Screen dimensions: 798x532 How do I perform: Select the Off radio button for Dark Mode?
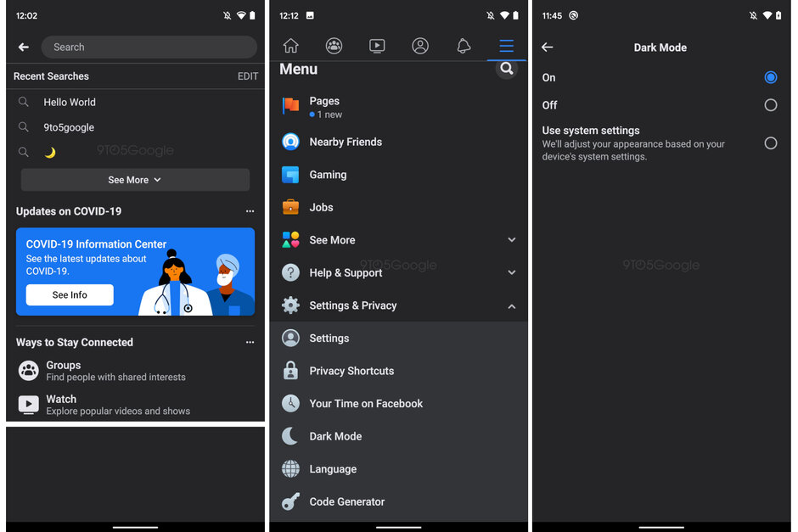[x=771, y=105]
